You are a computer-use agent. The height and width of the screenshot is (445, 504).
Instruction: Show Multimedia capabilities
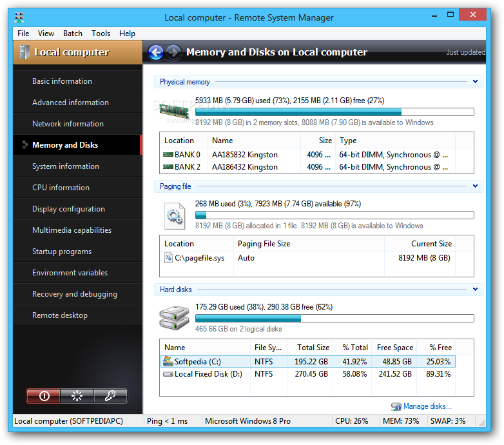coord(77,230)
